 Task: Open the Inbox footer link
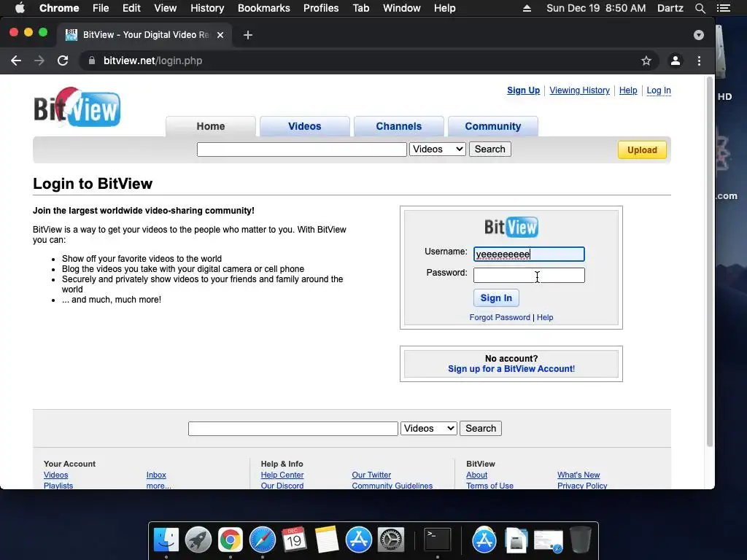pos(156,475)
